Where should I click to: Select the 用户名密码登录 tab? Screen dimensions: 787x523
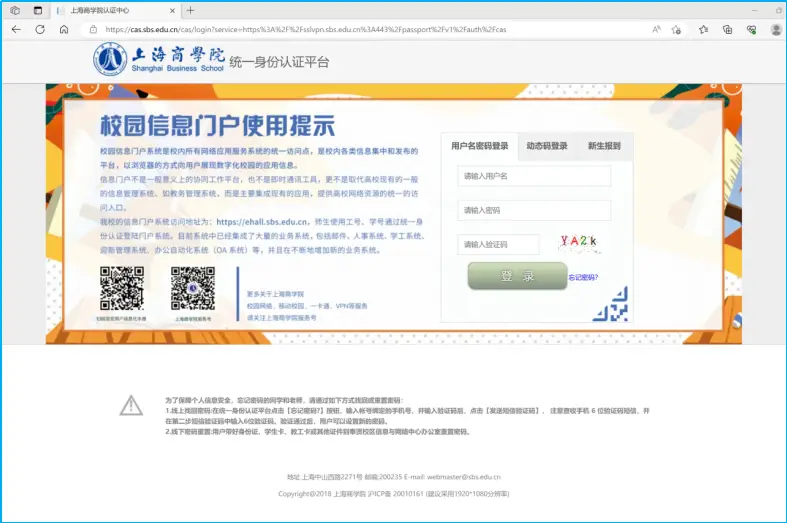pyautogui.click(x=479, y=146)
